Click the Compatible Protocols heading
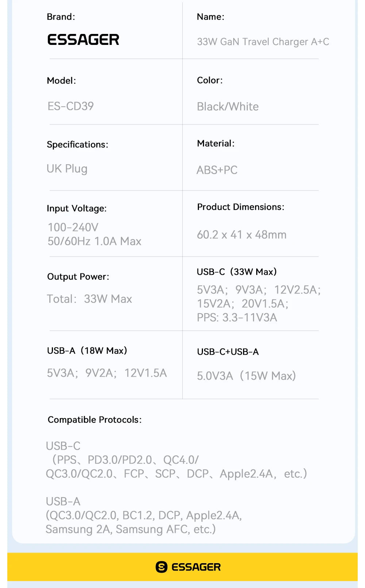The height and width of the screenshot is (588, 365). (x=95, y=420)
